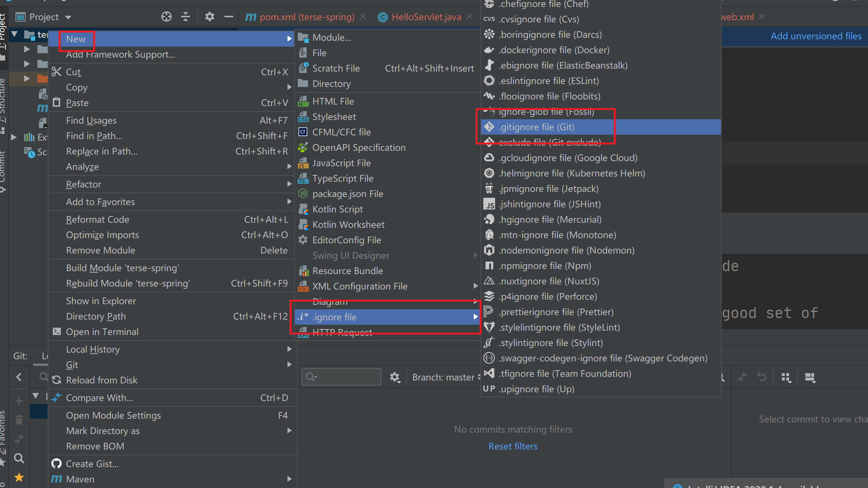Select Open in Terminal menu entry
The width and height of the screenshot is (868, 488).
tap(102, 332)
